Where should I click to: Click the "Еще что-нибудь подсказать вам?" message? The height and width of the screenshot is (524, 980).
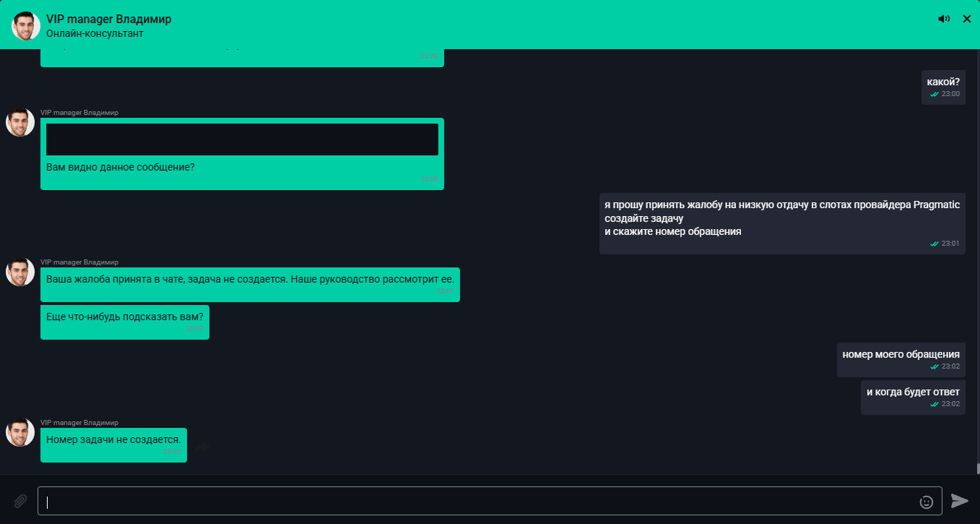click(x=124, y=322)
